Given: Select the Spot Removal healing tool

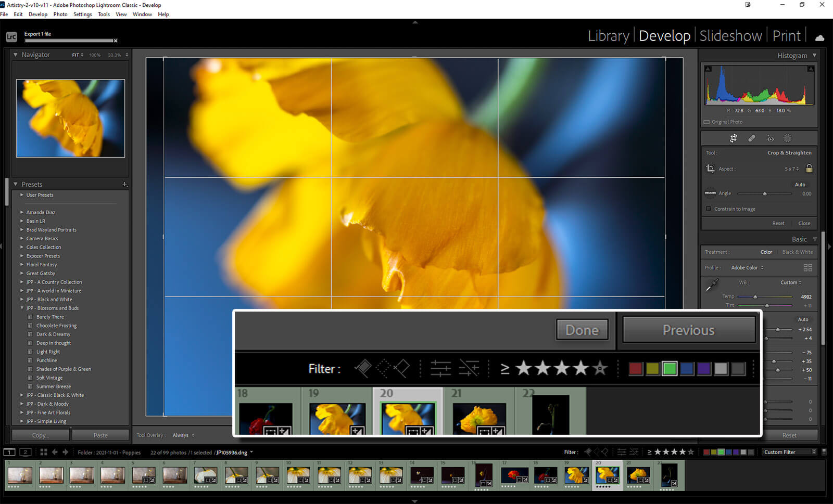Looking at the screenshot, I should (751, 138).
